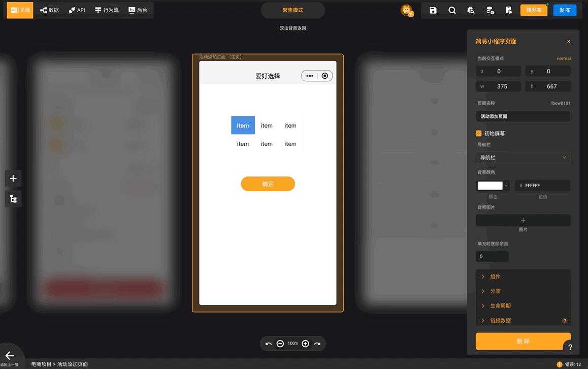Open the 导航栏 dropdown
This screenshot has width=588, height=369.
click(x=523, y=158)
